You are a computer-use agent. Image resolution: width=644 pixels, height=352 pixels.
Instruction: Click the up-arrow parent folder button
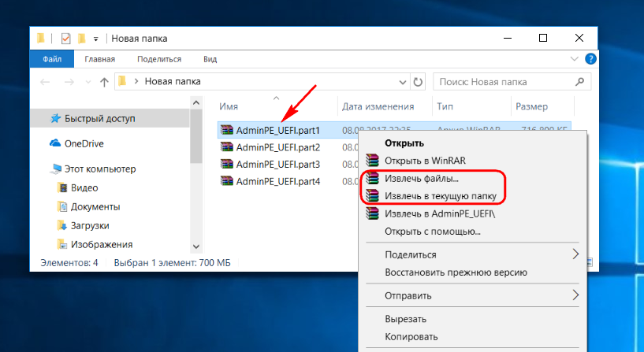click(104, 81)
